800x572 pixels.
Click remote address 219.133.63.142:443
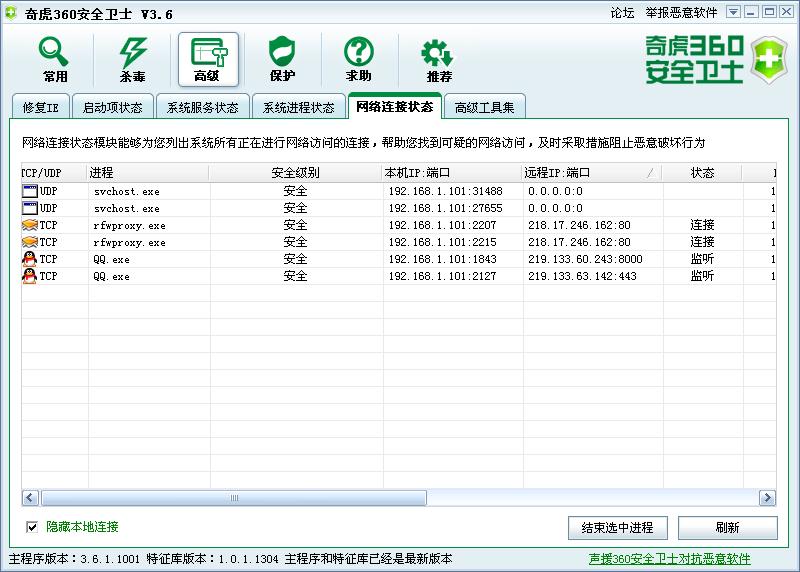[x=582, y=276]
